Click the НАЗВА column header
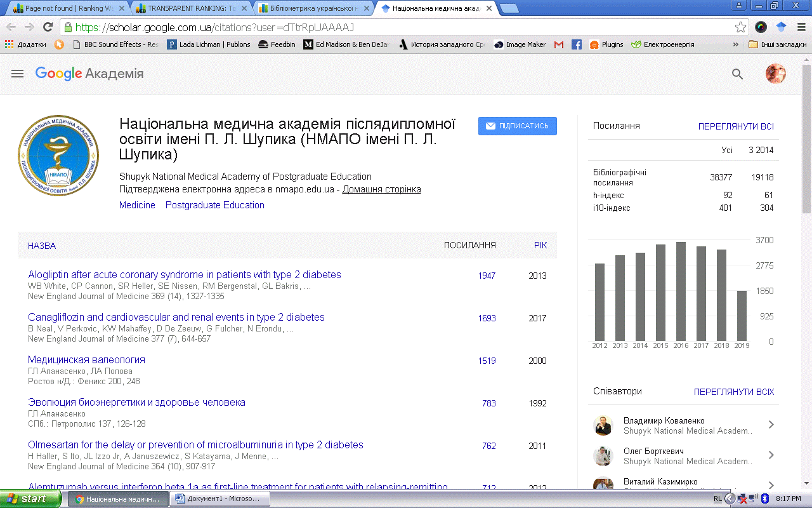Screen dimensions: 812x508 click(42, 246)
